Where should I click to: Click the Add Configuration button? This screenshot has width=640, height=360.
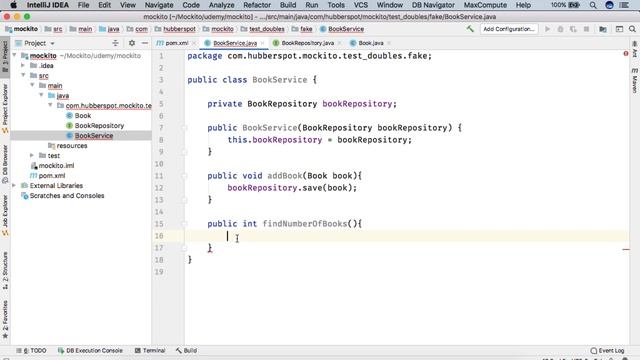509,29
